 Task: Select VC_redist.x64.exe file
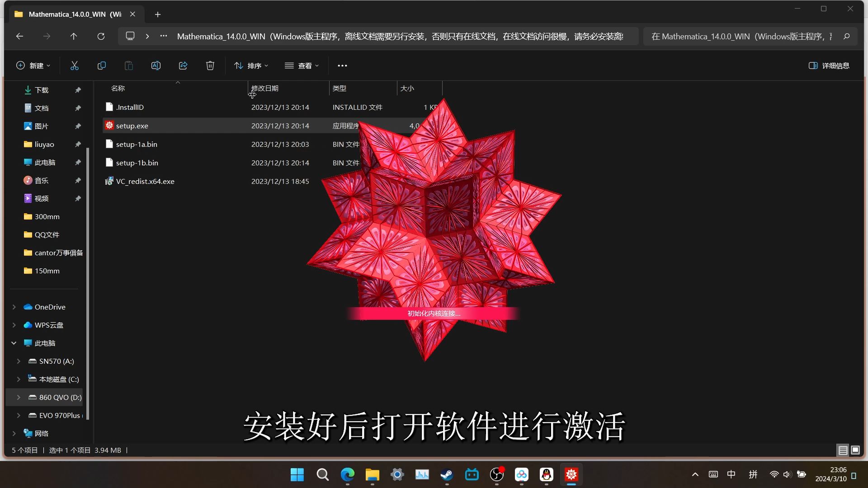[x=145, y=181]
